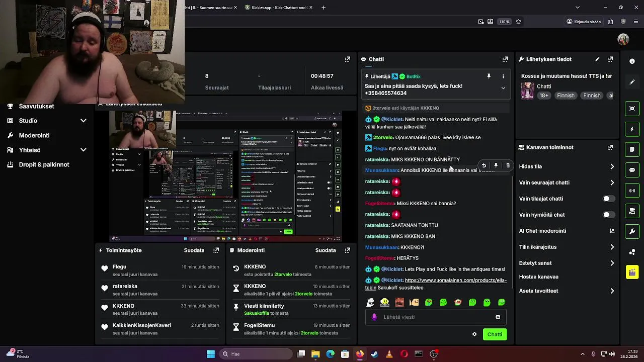Pop out Lähetyksen tiedot panel
The image size is (644, 362).
pyautogui.click(x=610, y=59)
